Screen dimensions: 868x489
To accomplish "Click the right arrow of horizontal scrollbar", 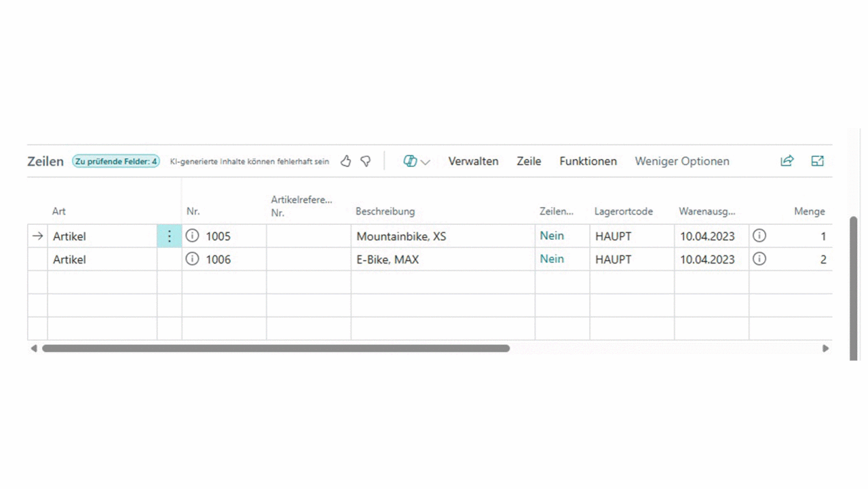I will click(x=825, y=348).
